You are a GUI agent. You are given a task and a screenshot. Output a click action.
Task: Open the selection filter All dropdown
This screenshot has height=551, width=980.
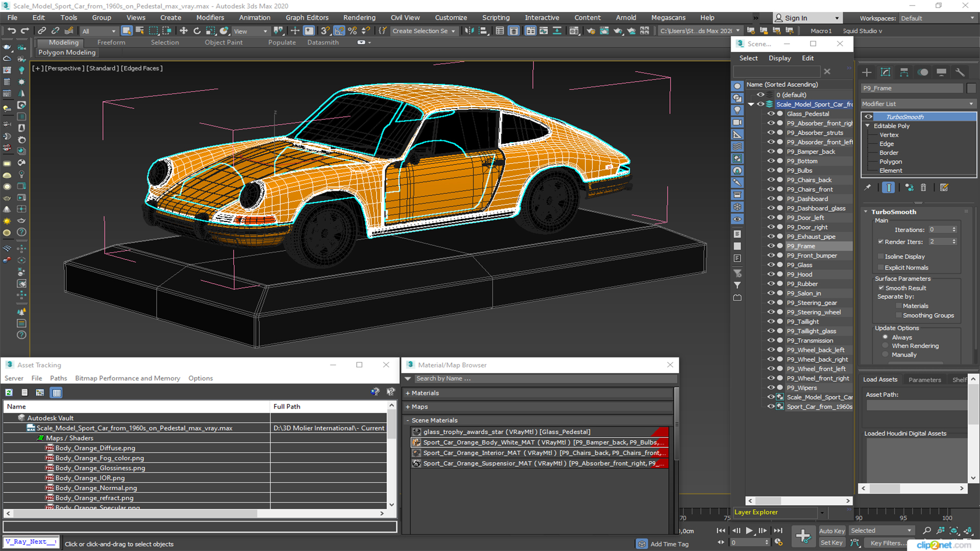pos(99,31)
